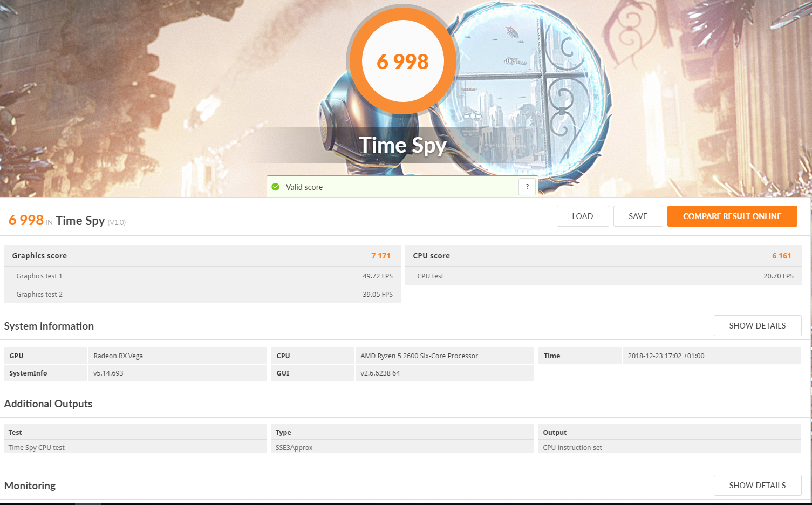Screen dimensions: 812x505
Task: Click the green valid score checkmark icon
Action: pyautogui.click(x=276, y=187)
